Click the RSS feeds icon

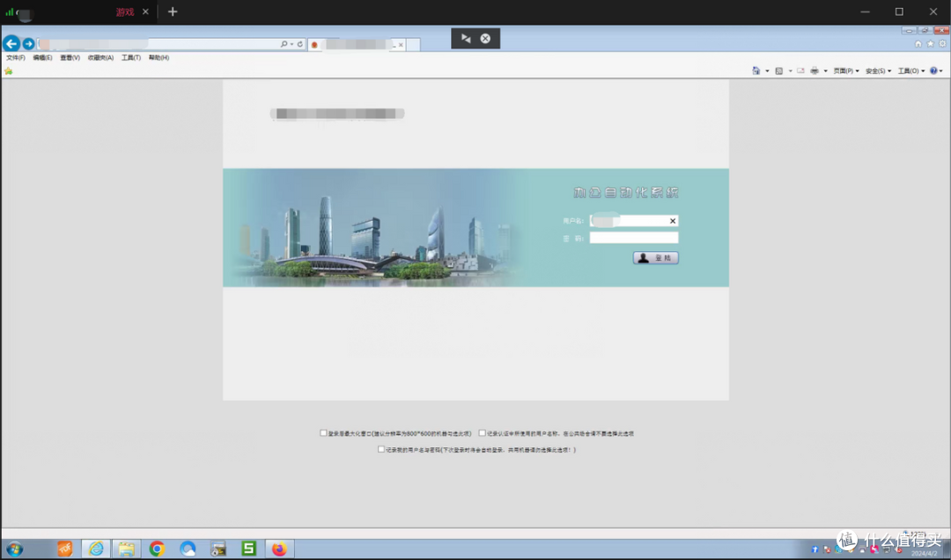[x=779, y=71]
